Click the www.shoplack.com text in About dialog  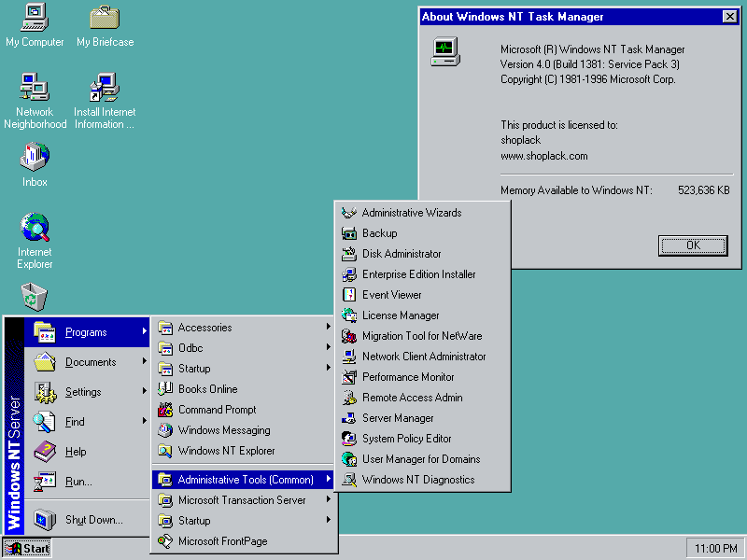pos(544,156)
